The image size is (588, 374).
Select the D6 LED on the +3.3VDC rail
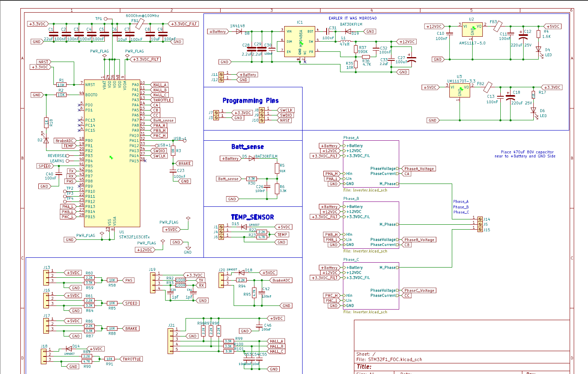(x=533, y=111)
